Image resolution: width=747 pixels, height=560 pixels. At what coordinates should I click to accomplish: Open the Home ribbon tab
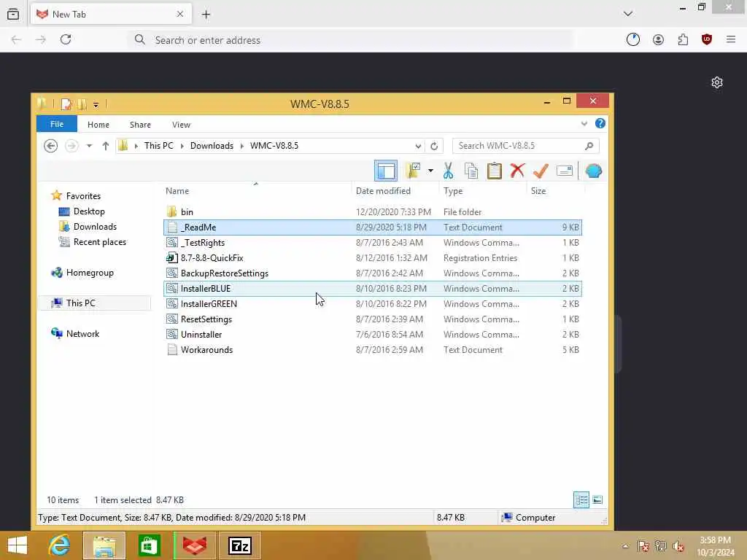coord(98,124)
